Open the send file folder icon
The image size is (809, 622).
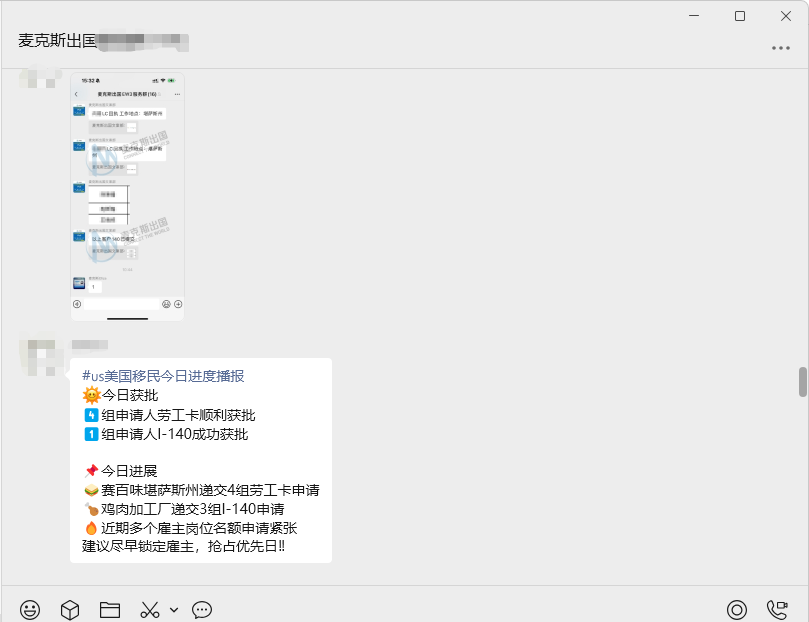(x=109, y=609)
